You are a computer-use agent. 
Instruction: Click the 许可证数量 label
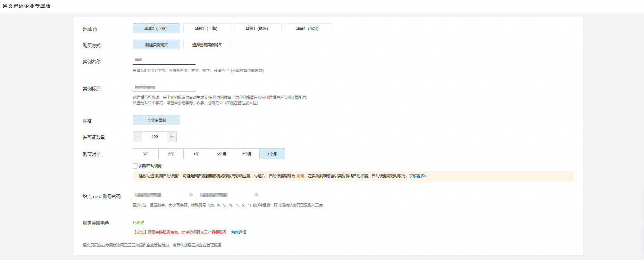94,137
